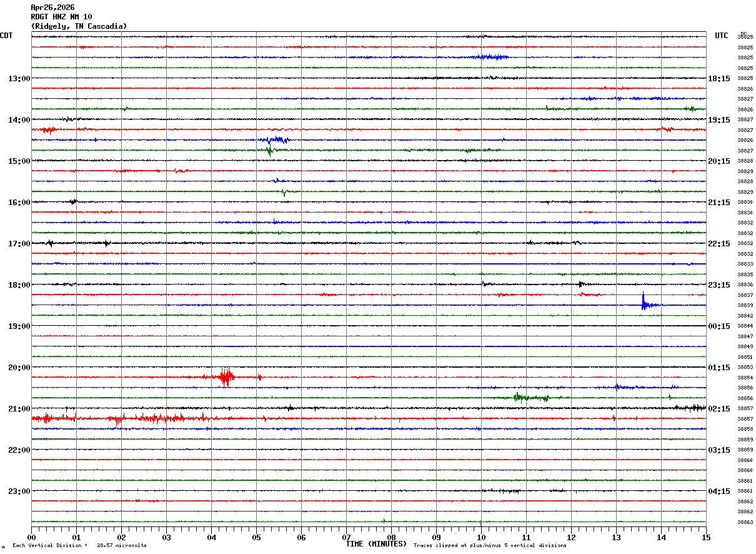Click the DC value 38842
Image resolution: width=756 pixels, height=554 pixels.
point(745,316)
